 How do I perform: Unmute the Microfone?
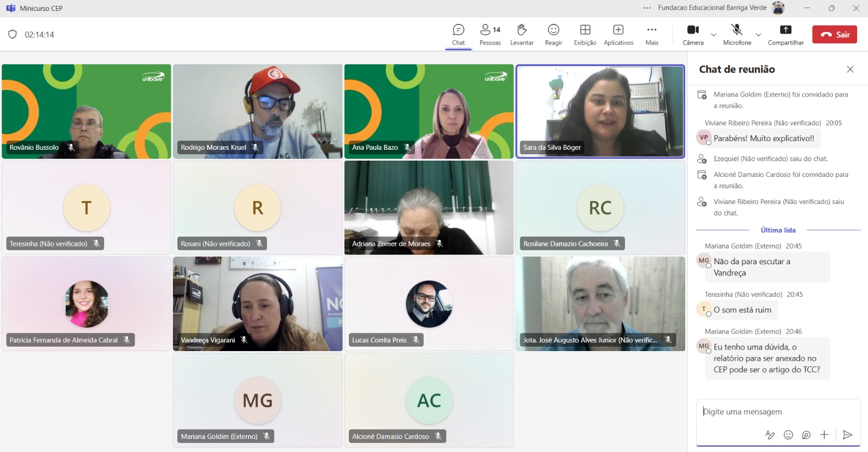click(x=737, y=34)
